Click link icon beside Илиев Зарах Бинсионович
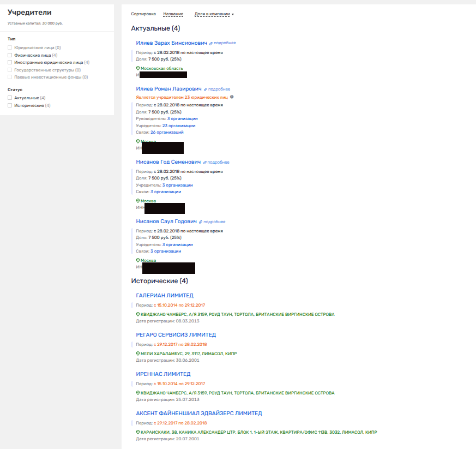The height and width of the screenshot is (449, 476). click(x=212, y=43)
